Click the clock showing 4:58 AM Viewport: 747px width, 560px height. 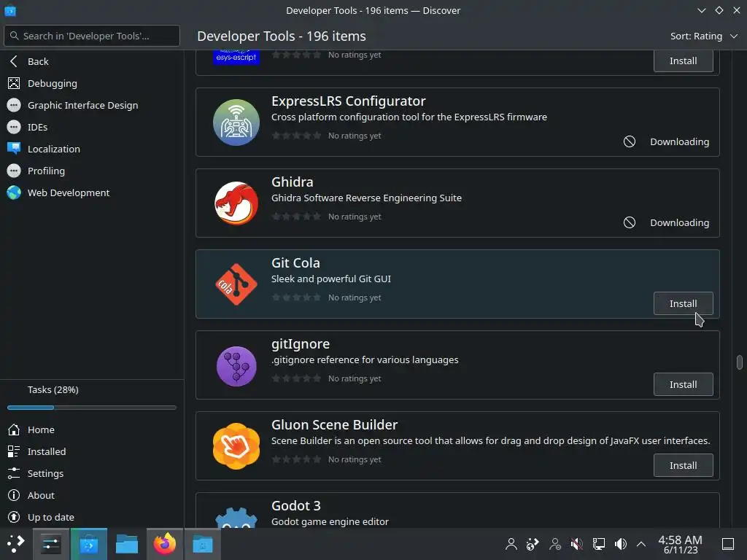click(x=681, y=544)
